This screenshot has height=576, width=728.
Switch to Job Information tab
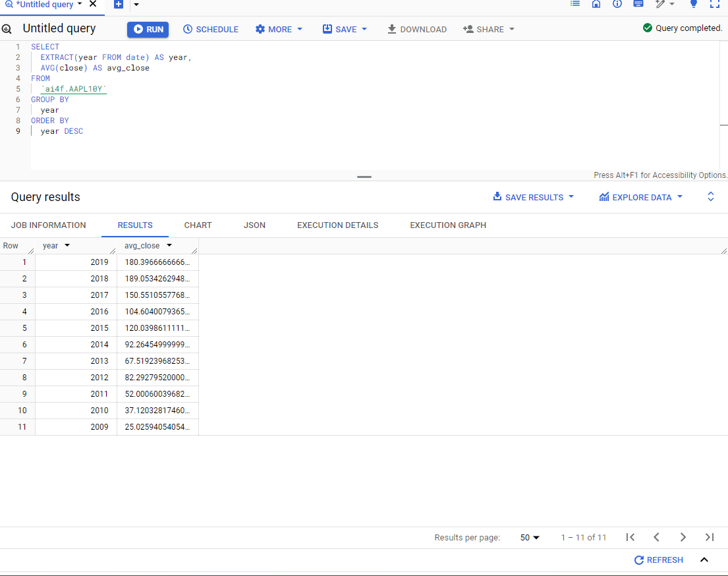click(x=48, y=225)
